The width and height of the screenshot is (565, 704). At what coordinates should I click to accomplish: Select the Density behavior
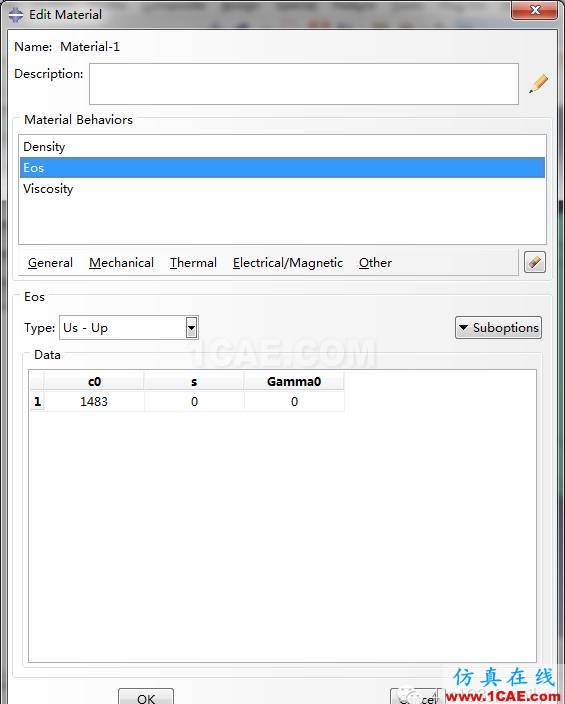[x=282, y=147]
